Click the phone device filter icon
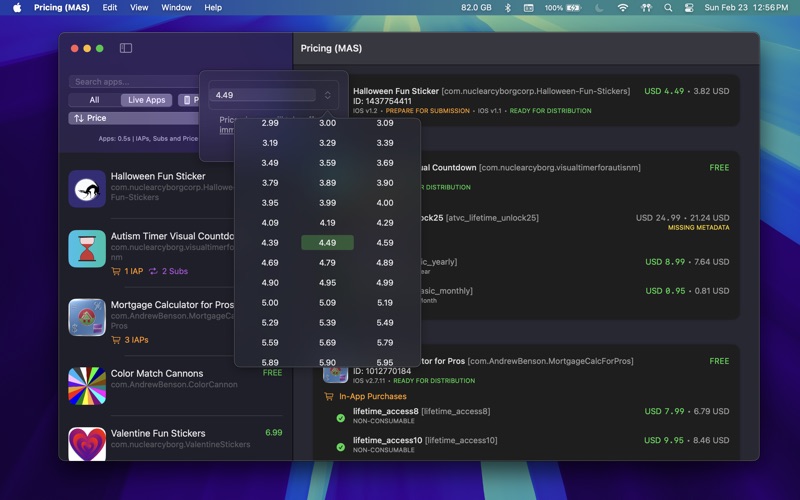This screenshot has height=500, width=800. 187,100
